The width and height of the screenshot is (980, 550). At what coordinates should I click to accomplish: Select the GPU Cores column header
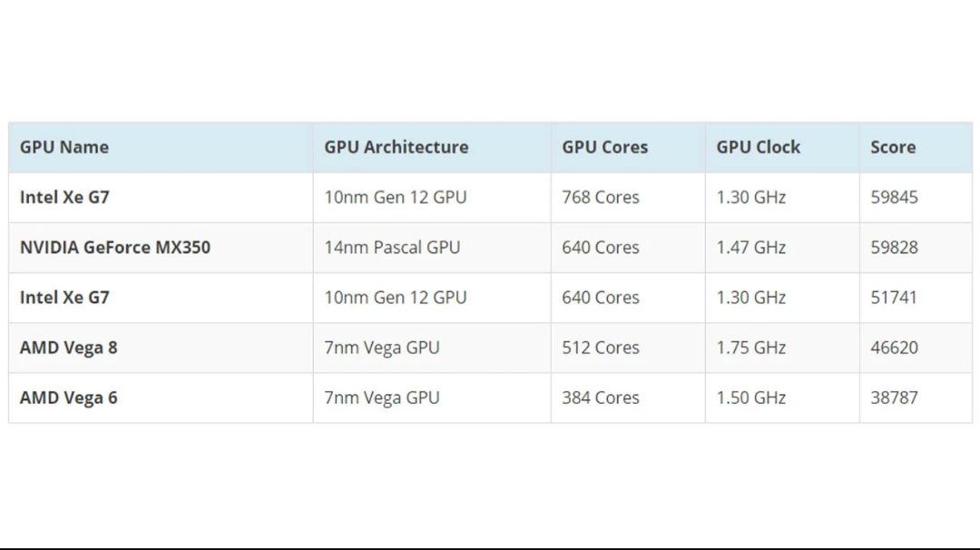[605, 147]
